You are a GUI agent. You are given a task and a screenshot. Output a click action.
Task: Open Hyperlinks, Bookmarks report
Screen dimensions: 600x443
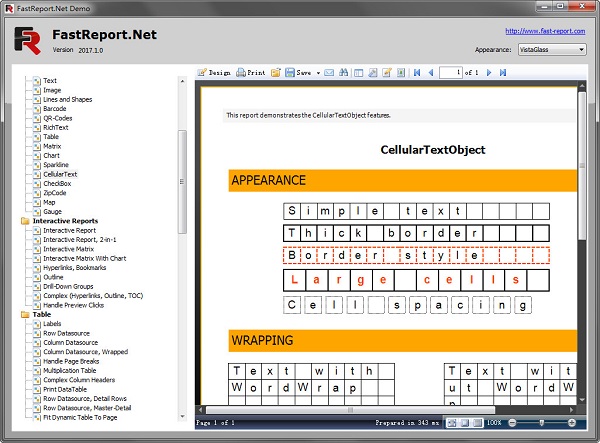coord(75,268)
